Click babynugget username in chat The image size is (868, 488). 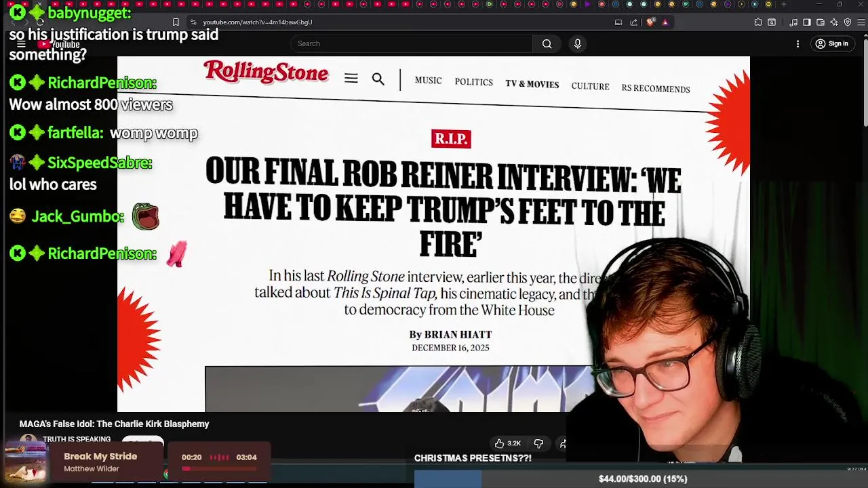90,13
